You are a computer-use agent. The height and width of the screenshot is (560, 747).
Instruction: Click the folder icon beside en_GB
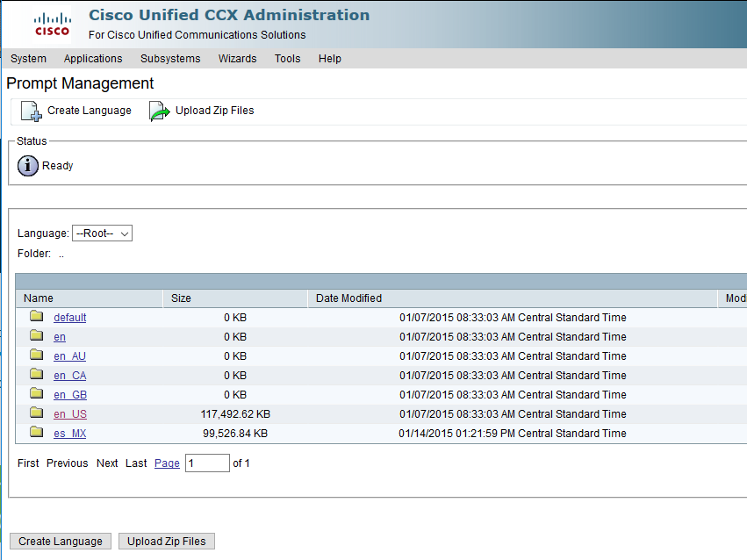tap(37, 393)
